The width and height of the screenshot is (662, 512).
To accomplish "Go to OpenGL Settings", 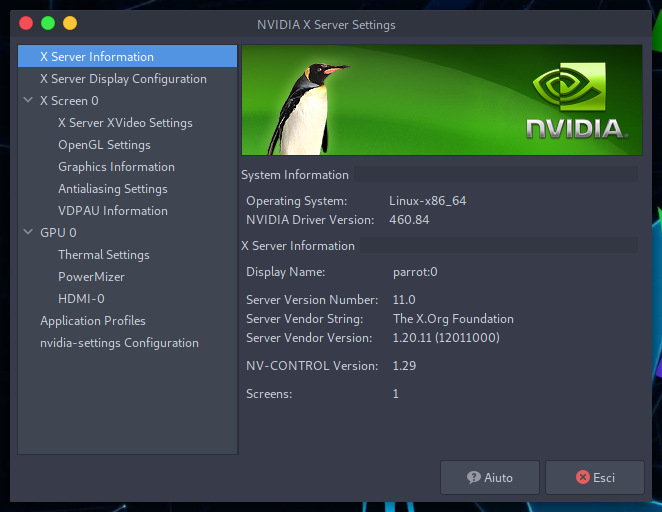I will pyautogui.click(x=104, y=145).
